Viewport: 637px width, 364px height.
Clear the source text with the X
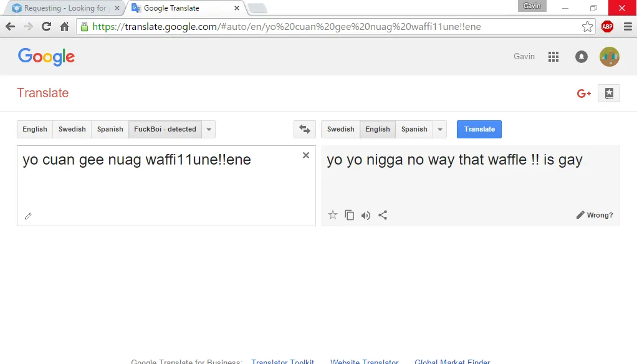click(x=306, y=155)
